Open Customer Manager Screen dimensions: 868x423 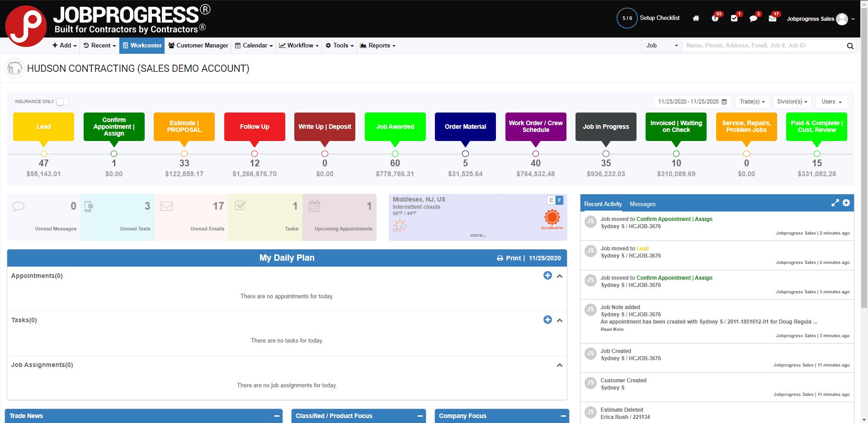click(x=198, y=46)
